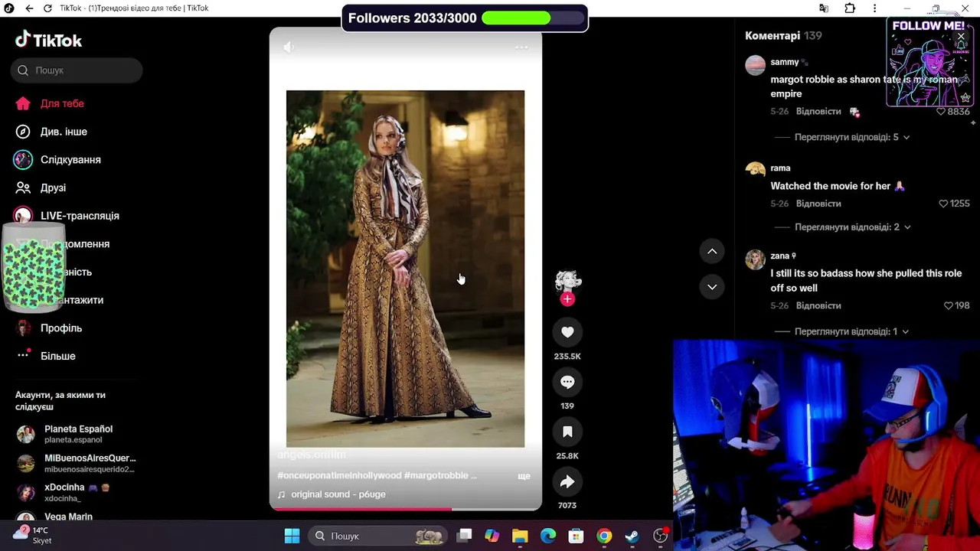Like rama's comment with 1255 likes
This screenshot has width=980, height=551.
coord(943,204)
